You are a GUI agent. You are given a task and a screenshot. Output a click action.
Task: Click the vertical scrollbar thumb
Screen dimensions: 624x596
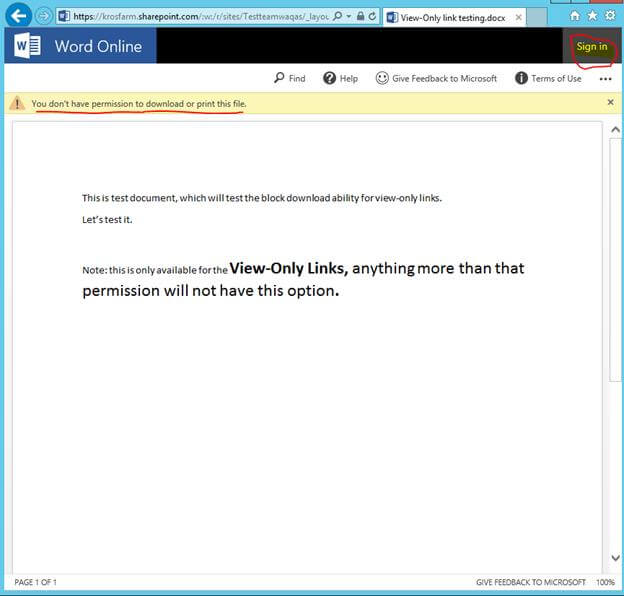[615, 259]
